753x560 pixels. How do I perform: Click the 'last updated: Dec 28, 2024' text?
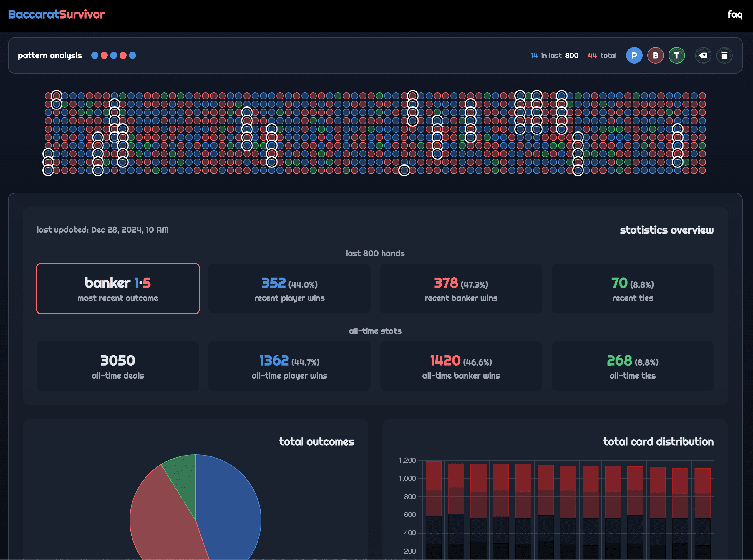[102, 230]
